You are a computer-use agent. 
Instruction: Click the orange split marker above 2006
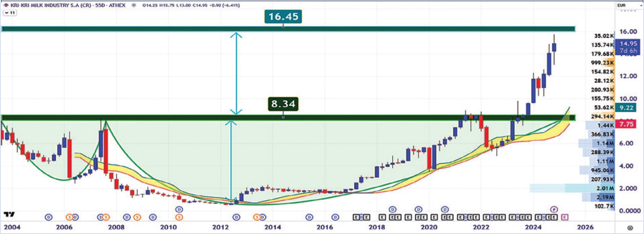[69, 217]
